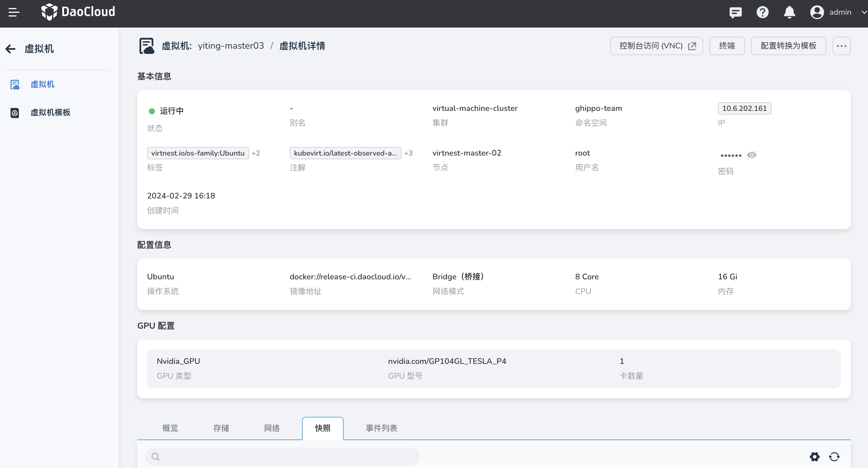Click the table settings gear icon
The height and width of the screenshot is (468, 868).
(814, 457)
